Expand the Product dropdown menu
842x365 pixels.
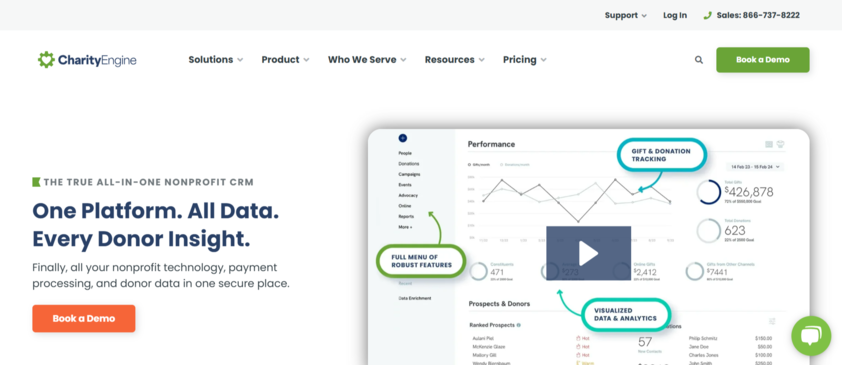tap(285, 60)
